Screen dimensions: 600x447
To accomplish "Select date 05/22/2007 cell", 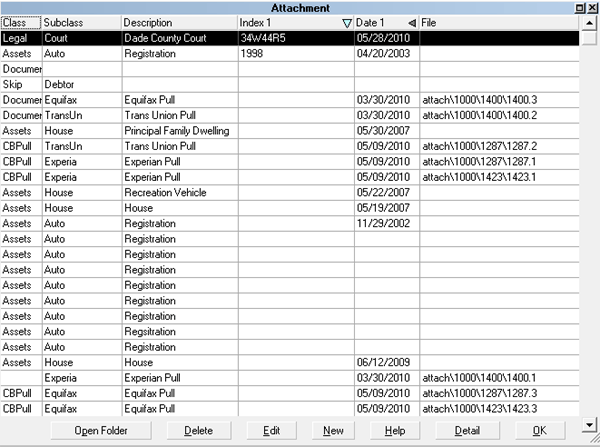I will [387, 193].
